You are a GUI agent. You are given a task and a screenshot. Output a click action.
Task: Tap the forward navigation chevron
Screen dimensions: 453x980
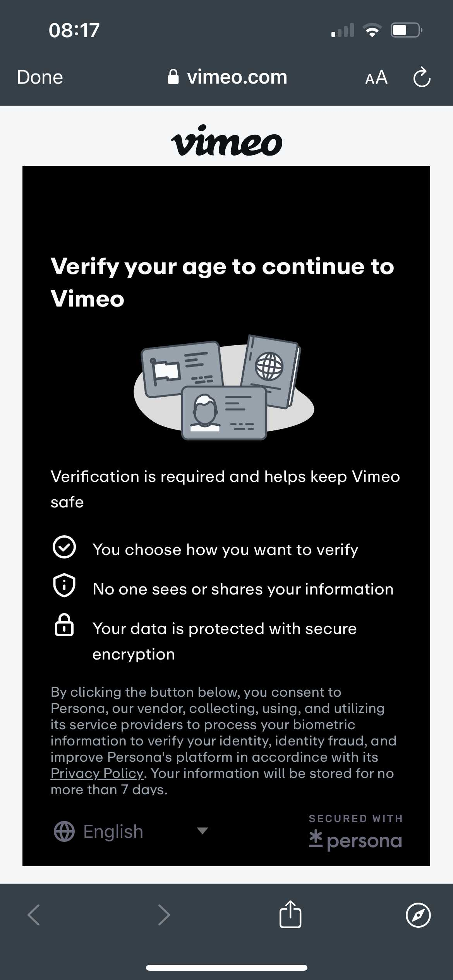pyautogui.click(x=164, y=915)
